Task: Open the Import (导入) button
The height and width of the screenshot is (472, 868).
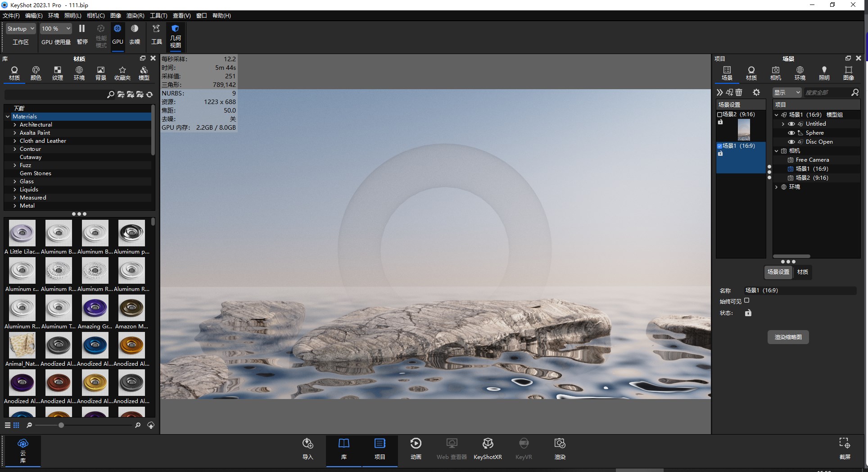Action: [x=308, y=449]
